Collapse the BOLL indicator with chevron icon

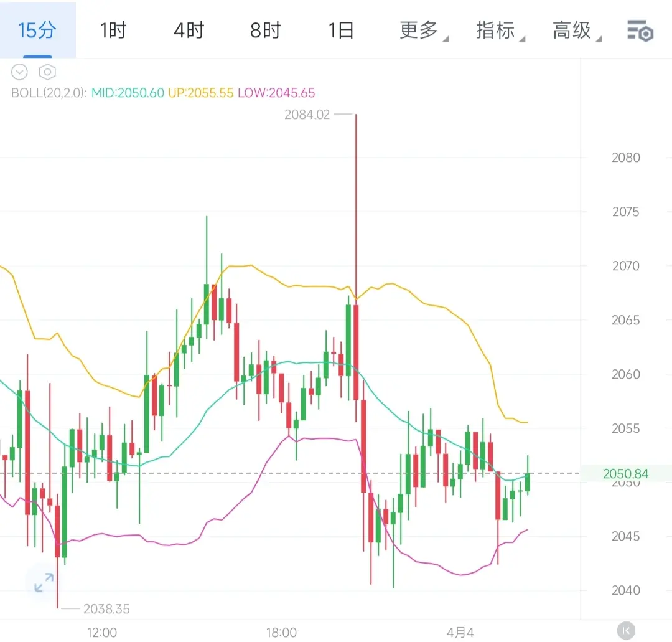19,72
